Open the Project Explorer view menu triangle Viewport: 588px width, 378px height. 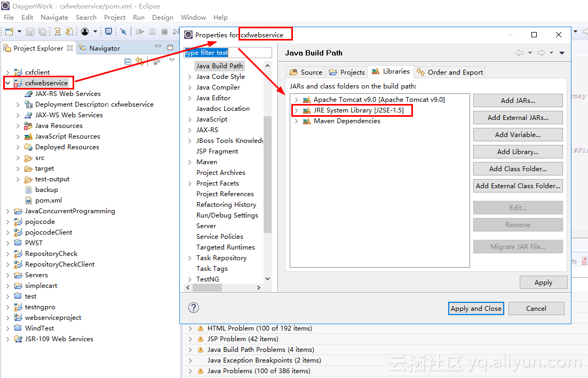coord(172,60)
